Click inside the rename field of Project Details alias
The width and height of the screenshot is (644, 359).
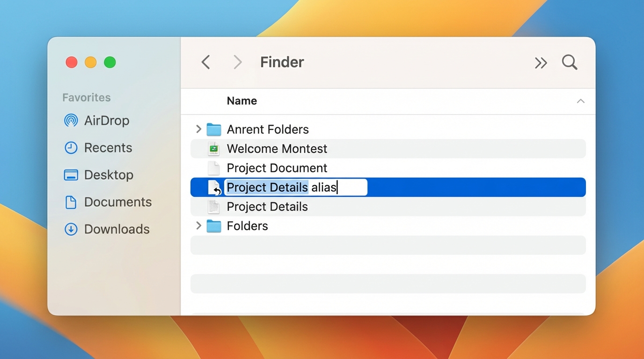(295, 187)
